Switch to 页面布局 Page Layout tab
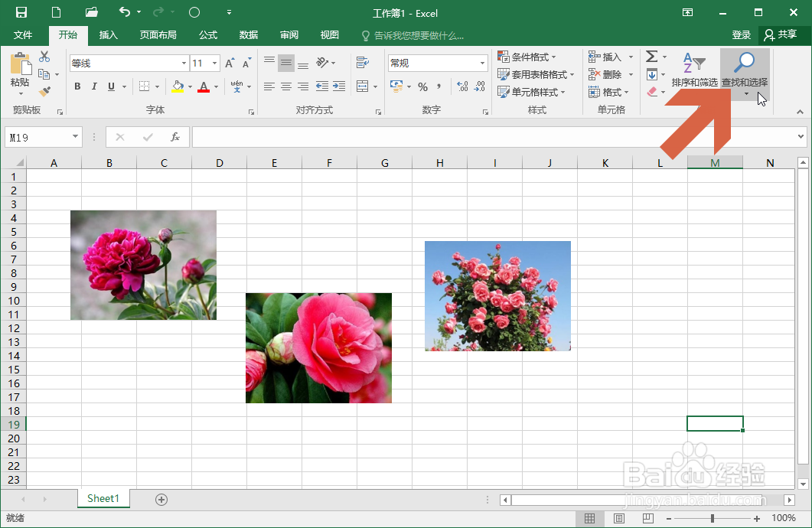Viewport: 812px width, 528px height. 158,35
